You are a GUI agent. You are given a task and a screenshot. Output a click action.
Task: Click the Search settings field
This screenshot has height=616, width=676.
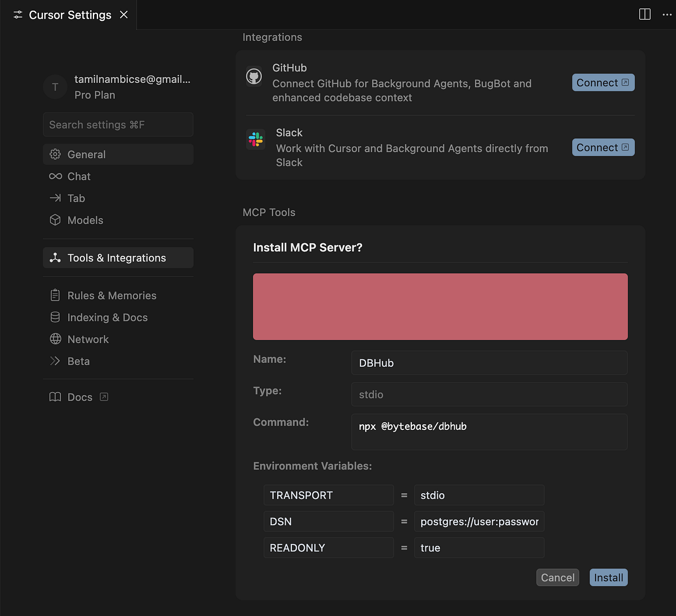click(118, 125)
